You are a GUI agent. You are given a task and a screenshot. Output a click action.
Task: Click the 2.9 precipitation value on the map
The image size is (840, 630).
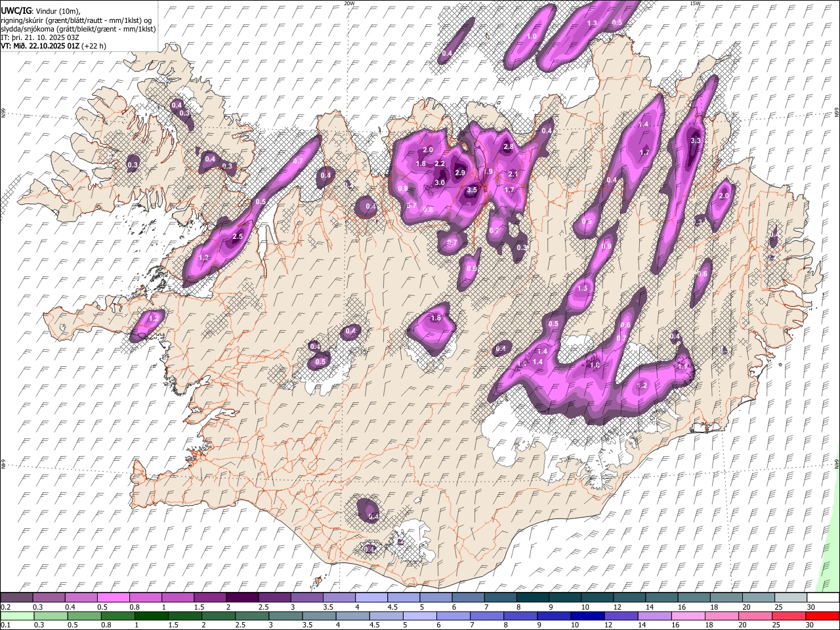(460, 173)
